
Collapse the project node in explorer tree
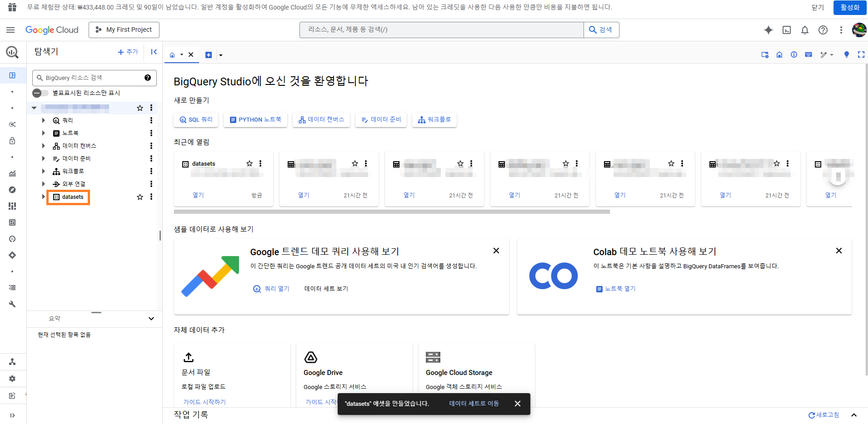pos(34,108)
